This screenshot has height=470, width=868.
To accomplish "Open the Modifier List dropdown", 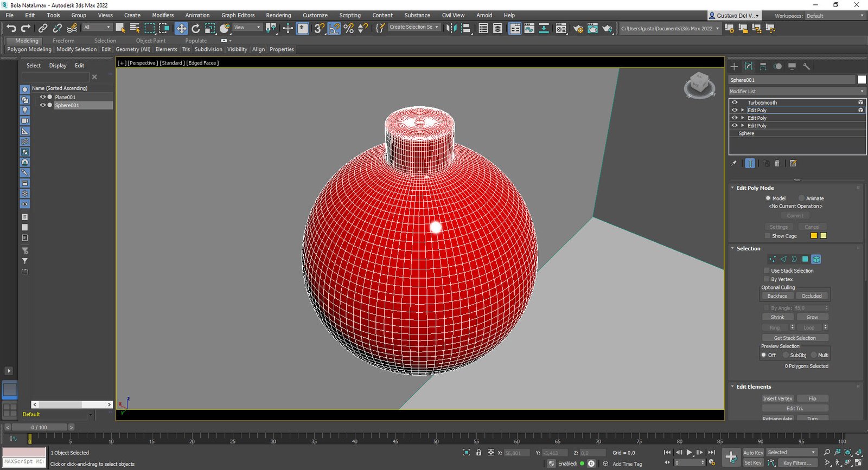I will click(797, 91).
